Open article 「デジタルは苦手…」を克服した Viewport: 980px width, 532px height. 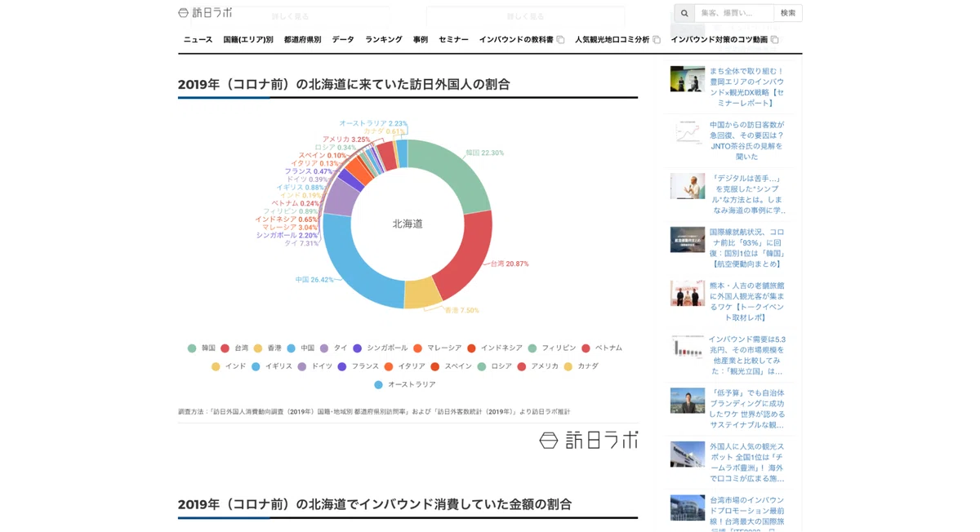746,194
